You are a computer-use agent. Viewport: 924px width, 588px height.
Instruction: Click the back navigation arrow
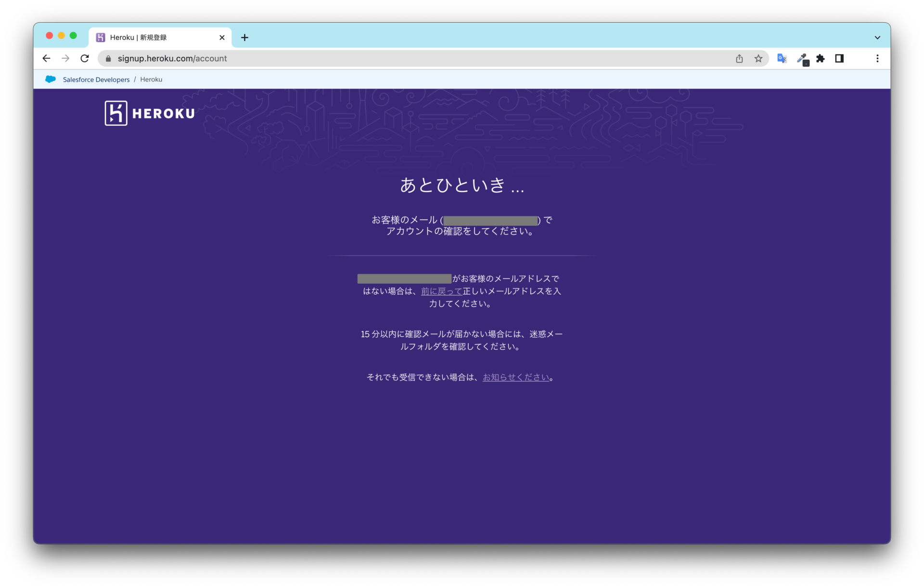(x=46, y=58)
